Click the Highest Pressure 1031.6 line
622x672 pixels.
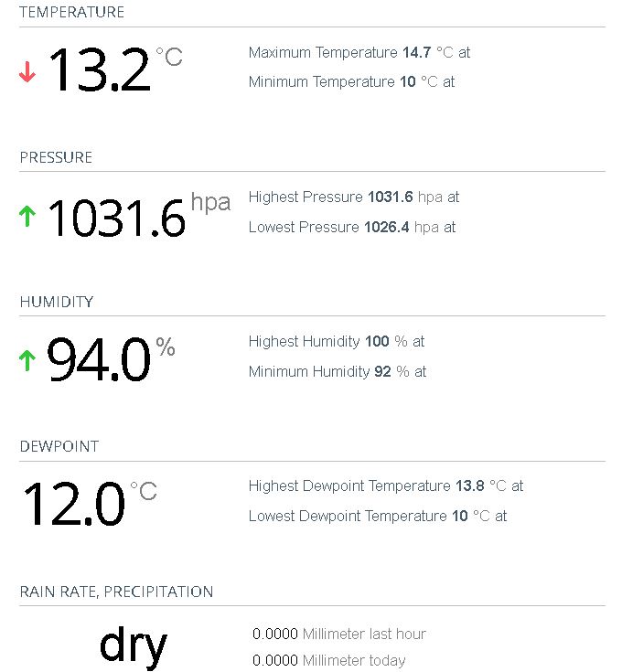[353, 197]
